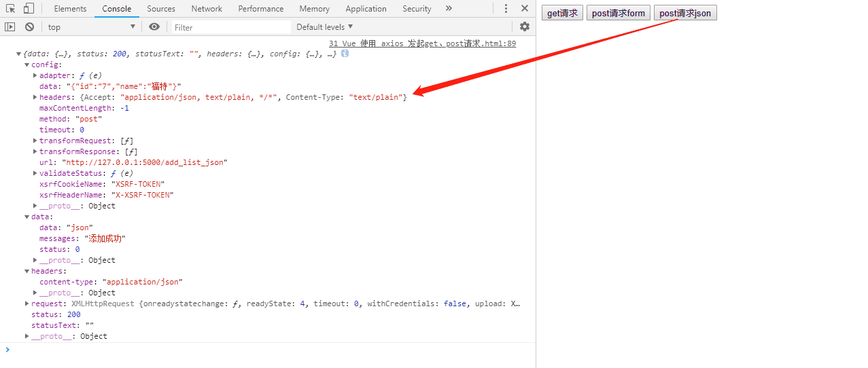Expand __proto__ under status: 0

pos(35,260)
